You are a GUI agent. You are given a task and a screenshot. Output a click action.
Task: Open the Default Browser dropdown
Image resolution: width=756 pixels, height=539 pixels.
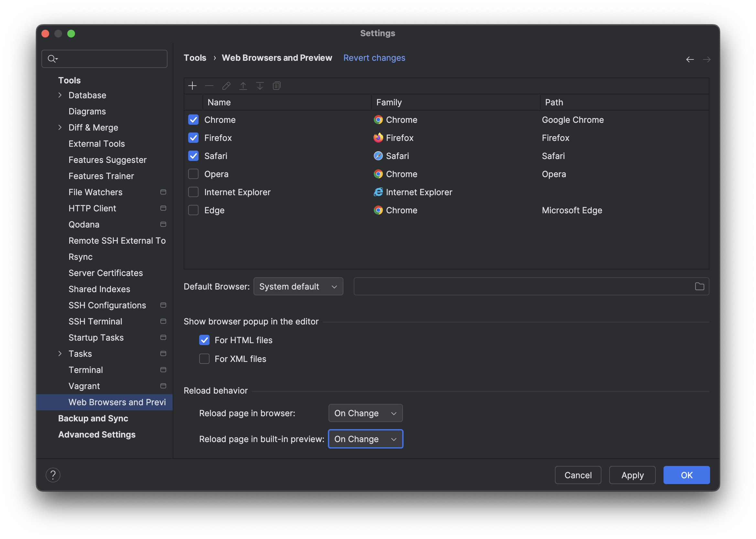(298, 286)
